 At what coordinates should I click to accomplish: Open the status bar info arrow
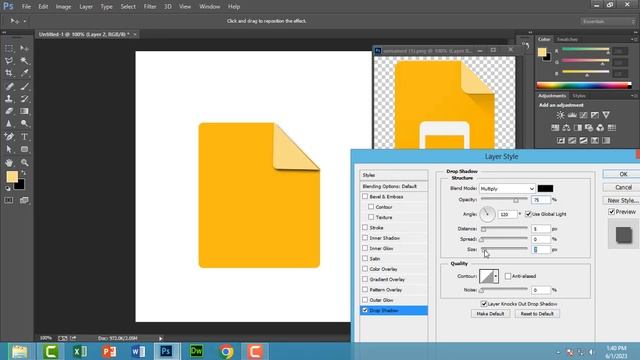click(x=160, y=338)
